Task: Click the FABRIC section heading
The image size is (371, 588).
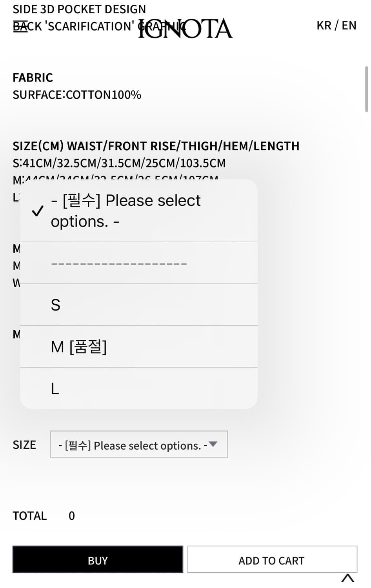Action: [33, 78]
